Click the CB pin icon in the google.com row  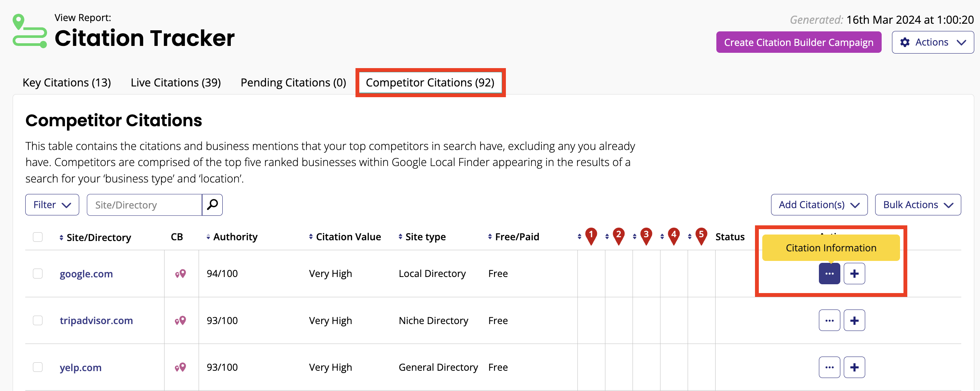180,274
